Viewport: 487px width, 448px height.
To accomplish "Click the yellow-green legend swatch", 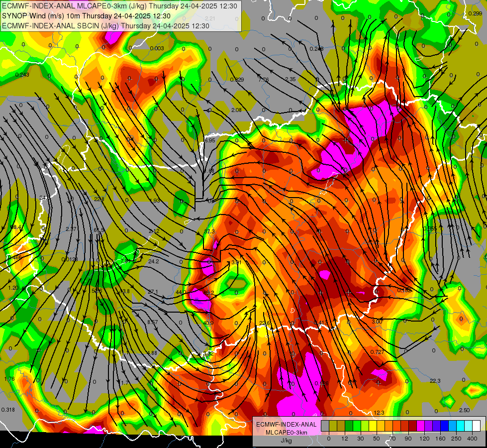I will pos(365,426).
